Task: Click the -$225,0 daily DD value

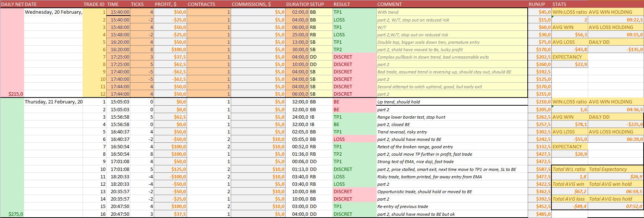Action: tap(615, 124)
